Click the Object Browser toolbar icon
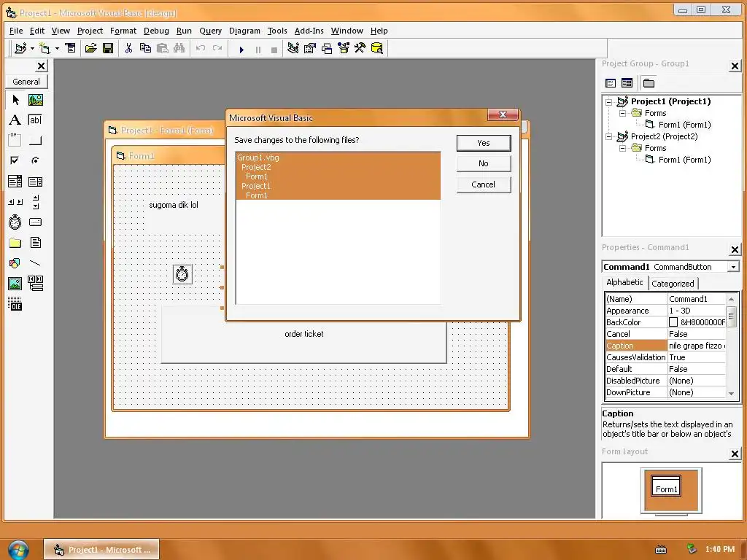Image resolution: width=747 pixels, height=560 pixels. click(344, 48)
